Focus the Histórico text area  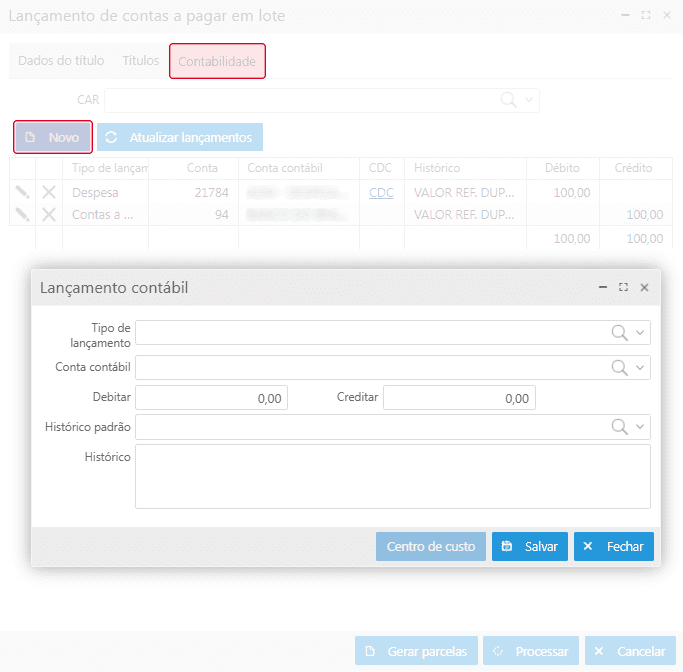[x=392, y=476]
